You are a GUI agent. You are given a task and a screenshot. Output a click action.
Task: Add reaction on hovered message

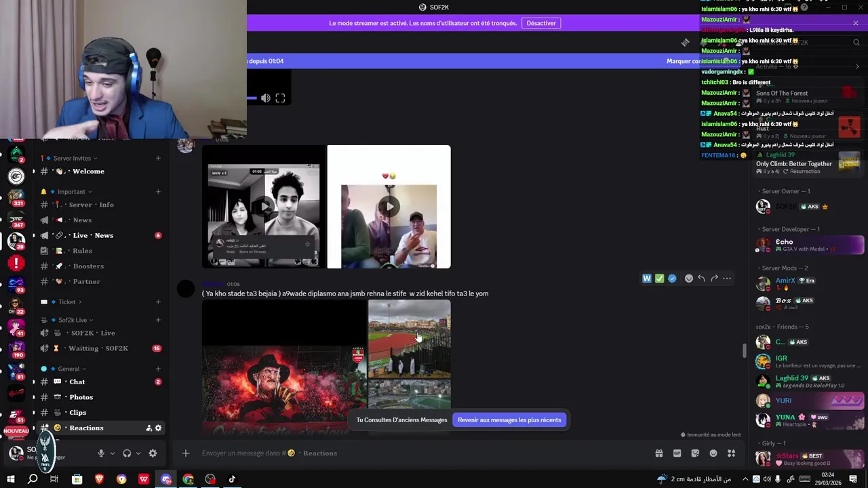tap(688, 279)
